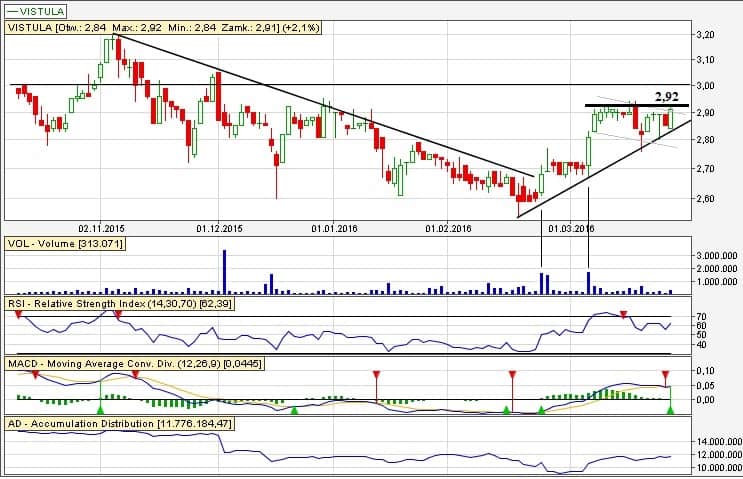Select the rightmost green triangle in MACD panel

(671, 408)
